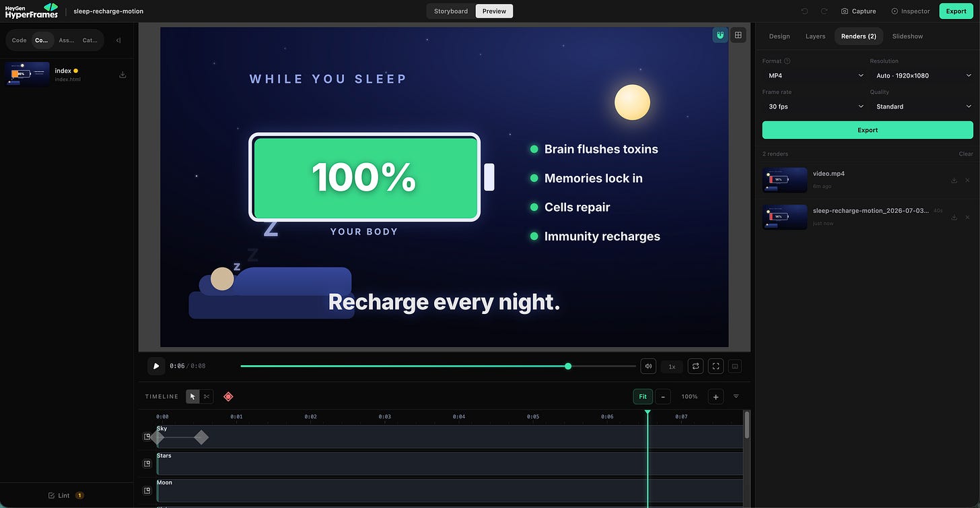Image resolution: width=980 pixels, height=508 pixels.
Task: Open the sleep-recharge-motion render thumbnail
Action: click(x=785, y=217)
